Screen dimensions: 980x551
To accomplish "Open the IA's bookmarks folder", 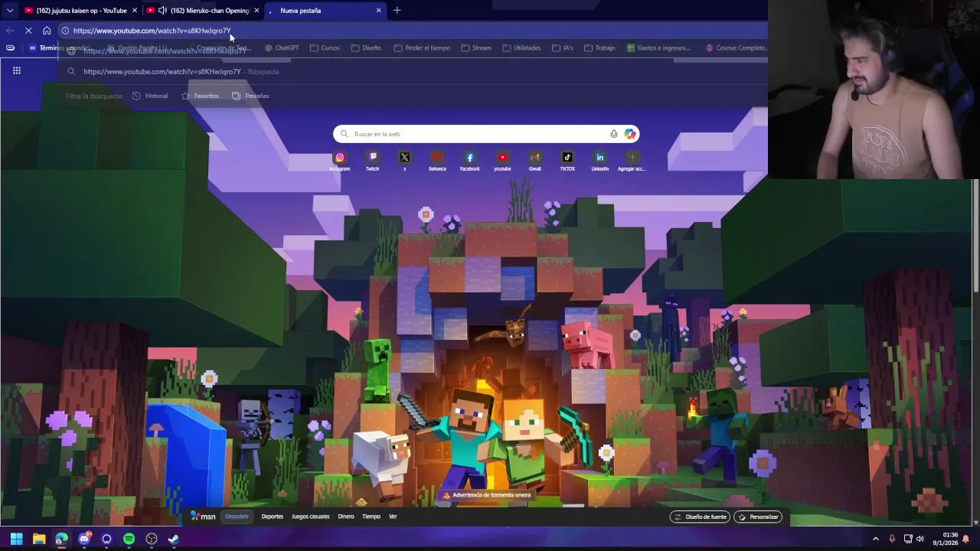I will (x=562, y=47).
